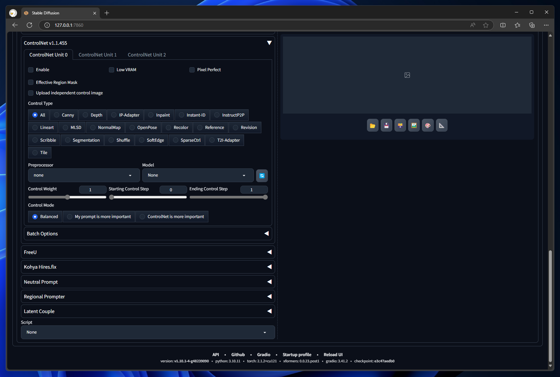Switch to ControlNet Unit 2 tab
The image size is (560, 377).
147,55
